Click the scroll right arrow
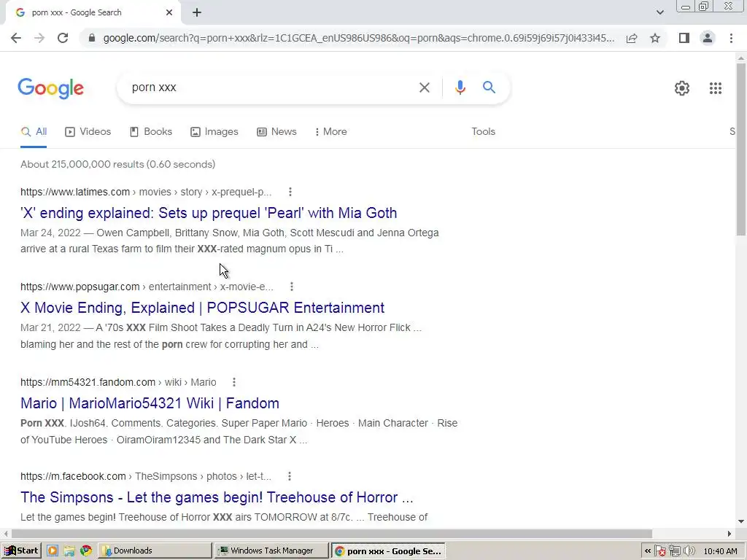Screen dimensions: 747x560 [x=729, y=534]
